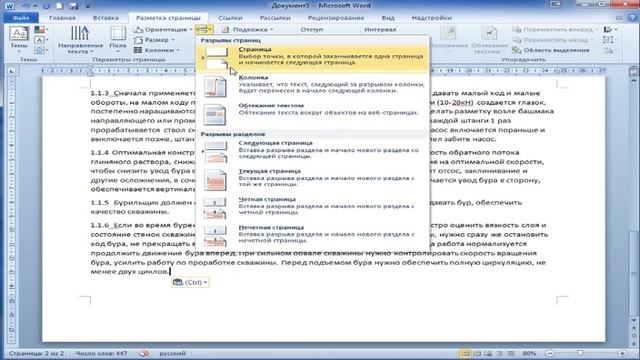This screenshot has height=360, width=640.
Task: Click the theme fonts 'A' icon
Action: (40, 40)
